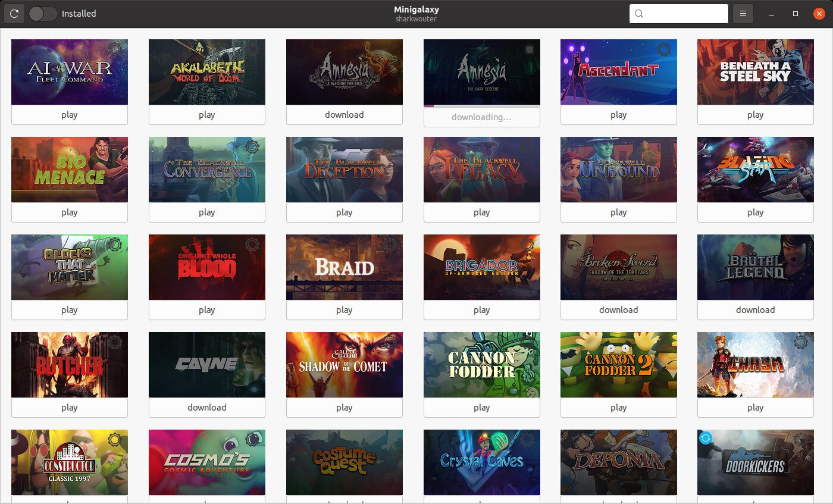Screen dimensions: 833x504
Task: Toggle the Installed filter switch
Action: click(43, 14)
